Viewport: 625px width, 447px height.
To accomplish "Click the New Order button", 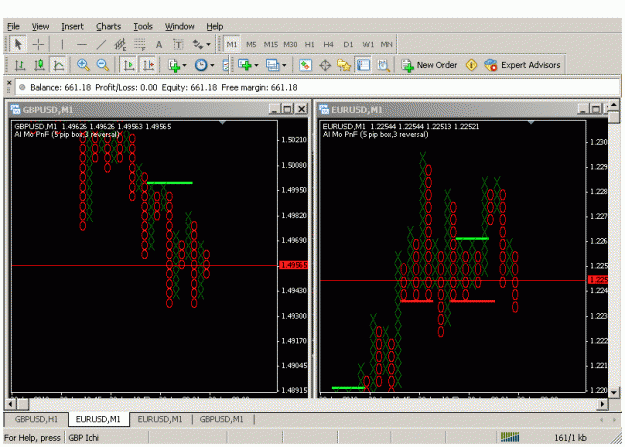I will (x=429, y=65).
